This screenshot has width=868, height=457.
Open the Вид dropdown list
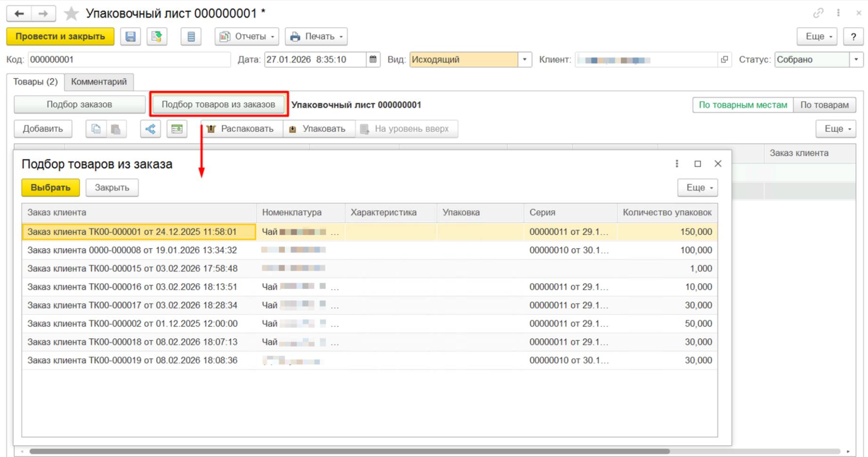click(525, 59)
